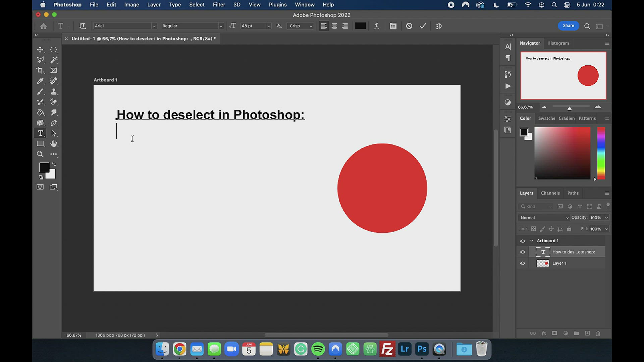Open the Arial font family dropdown
Image resolution: width=644 pixels, height=362 pixels.
pos(154,26)
